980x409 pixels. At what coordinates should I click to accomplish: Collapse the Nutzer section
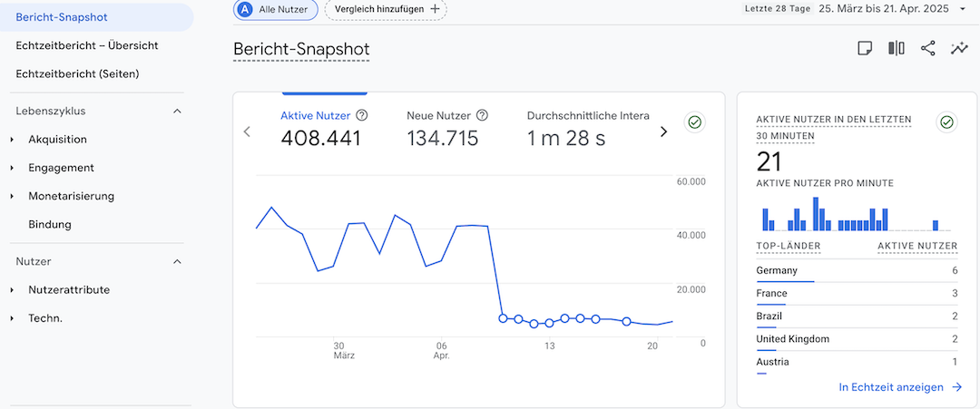(177, 262)
